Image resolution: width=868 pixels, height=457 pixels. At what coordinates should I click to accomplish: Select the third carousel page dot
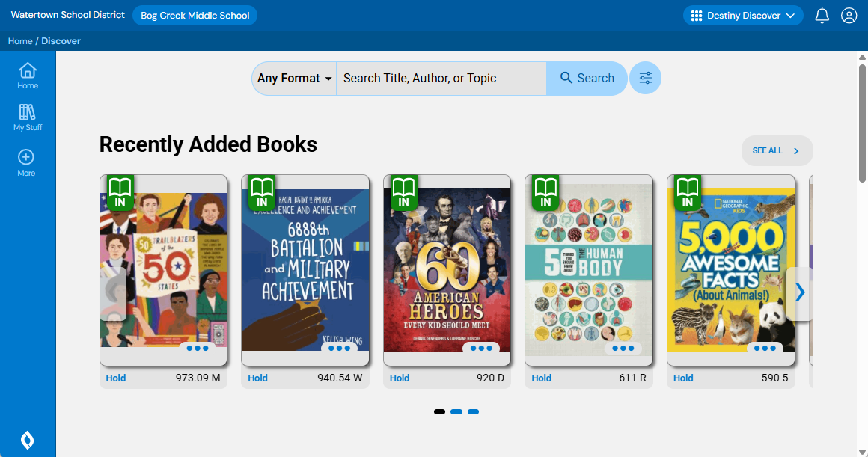(474, 411)
